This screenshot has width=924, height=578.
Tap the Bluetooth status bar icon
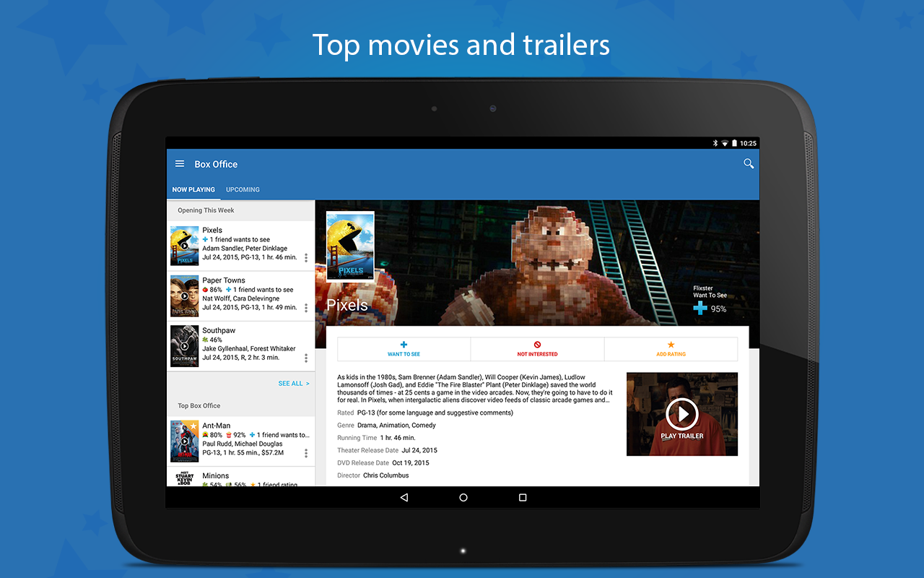[x=715, y=143]
